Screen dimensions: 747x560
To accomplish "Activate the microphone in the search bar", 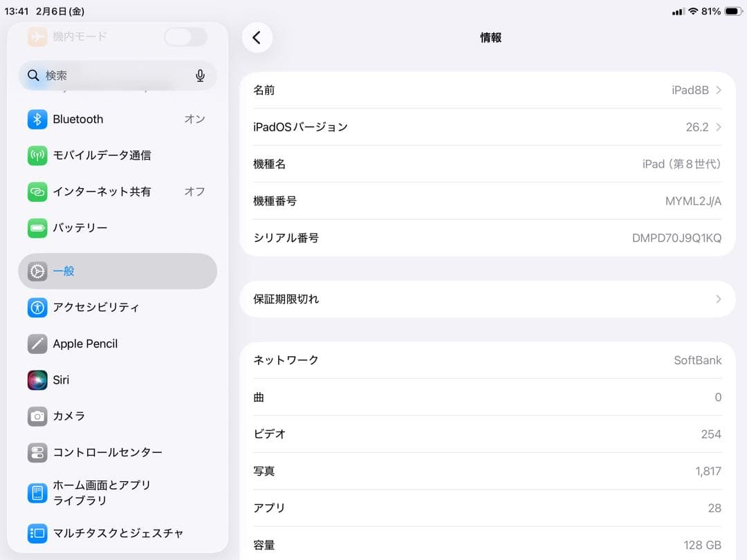I will pos(200,75).
